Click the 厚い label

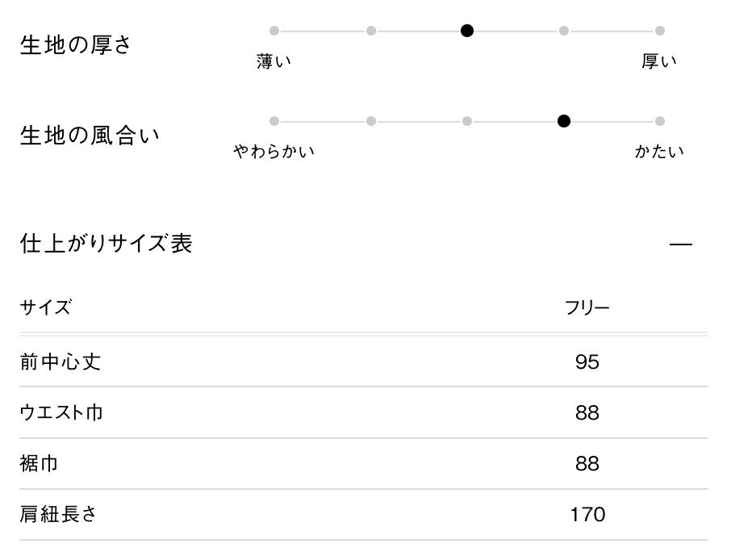pos(659,61)
